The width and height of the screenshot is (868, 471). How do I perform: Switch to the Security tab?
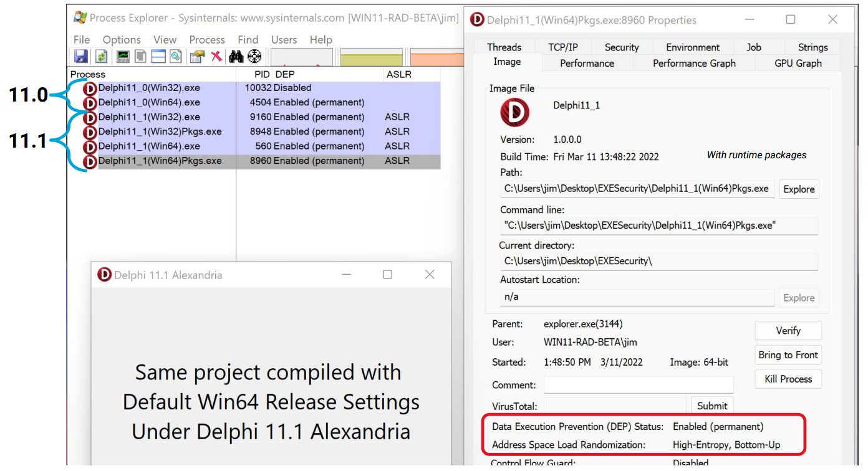point(622,47)
